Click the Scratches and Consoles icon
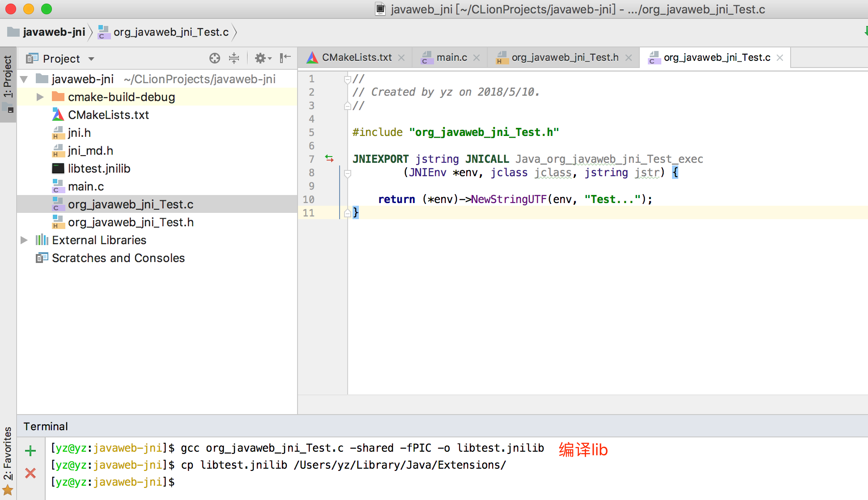Screen dimensions: 868x500 (x=42, y=258)
